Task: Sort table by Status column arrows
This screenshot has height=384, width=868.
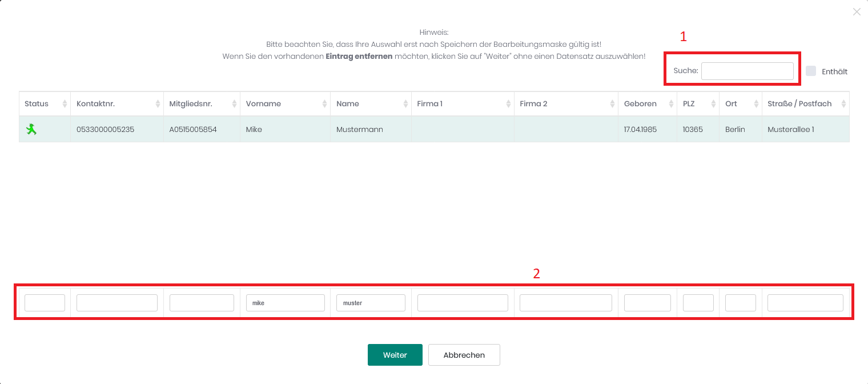Action: (x=65, y=104)
